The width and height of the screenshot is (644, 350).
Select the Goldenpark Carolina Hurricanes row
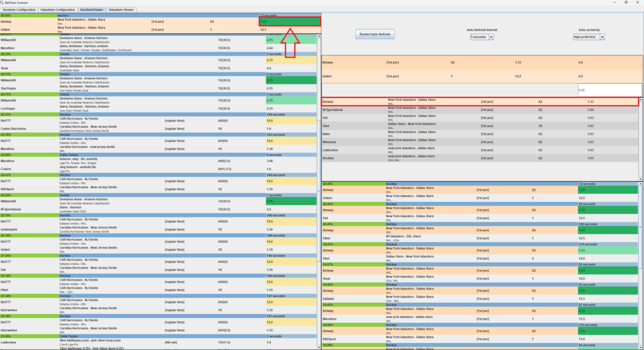tap(158, 230)
